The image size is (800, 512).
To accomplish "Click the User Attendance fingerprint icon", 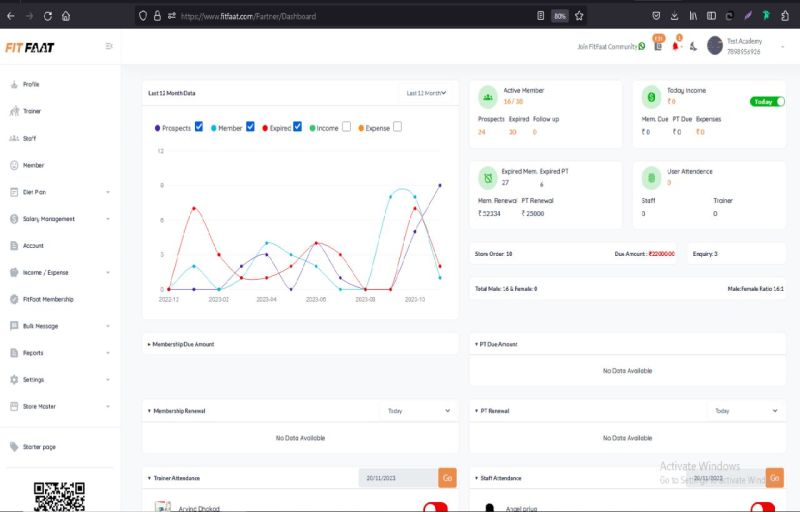I will (x=651, y=178).
